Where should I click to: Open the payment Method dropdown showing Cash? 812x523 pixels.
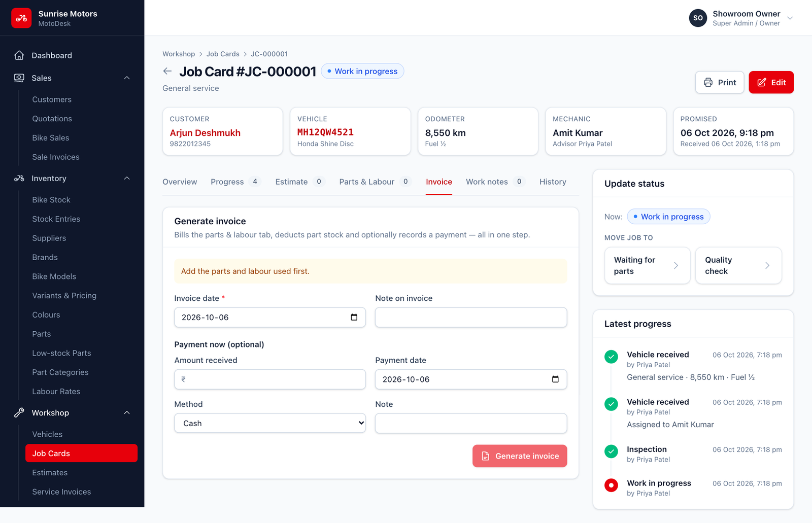270,423
